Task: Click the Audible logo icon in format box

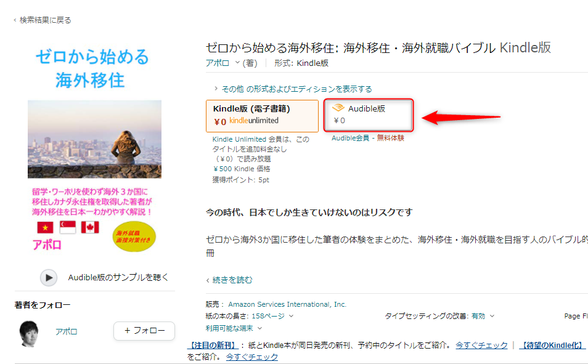Action: tap(338, 108)
